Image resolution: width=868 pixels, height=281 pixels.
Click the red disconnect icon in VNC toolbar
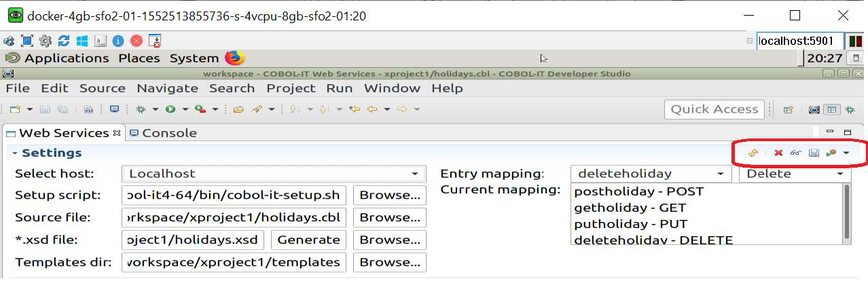(137, 41)
